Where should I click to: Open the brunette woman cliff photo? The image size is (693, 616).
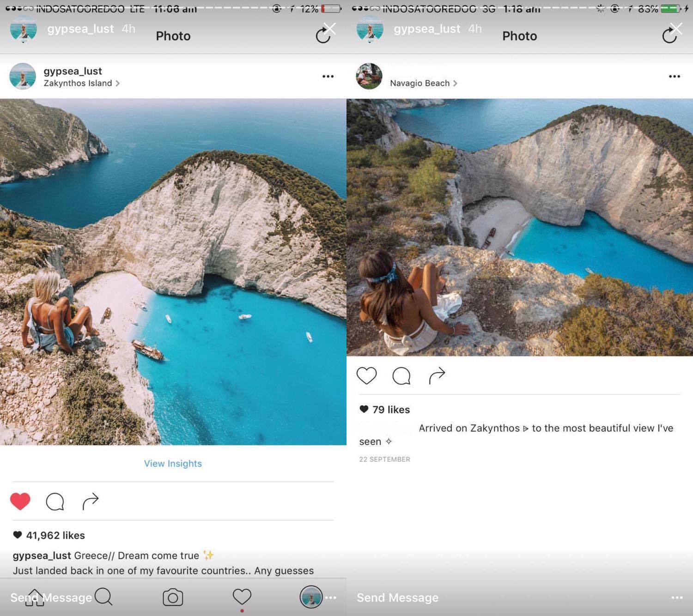pos(520,227)
